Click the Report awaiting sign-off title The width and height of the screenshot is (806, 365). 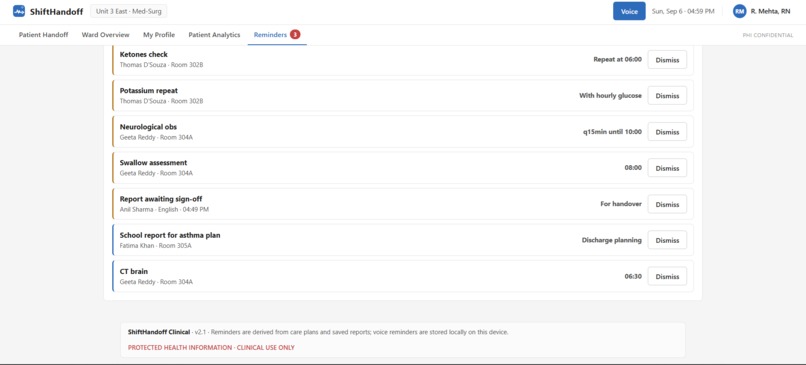click(x=162, y=199)
